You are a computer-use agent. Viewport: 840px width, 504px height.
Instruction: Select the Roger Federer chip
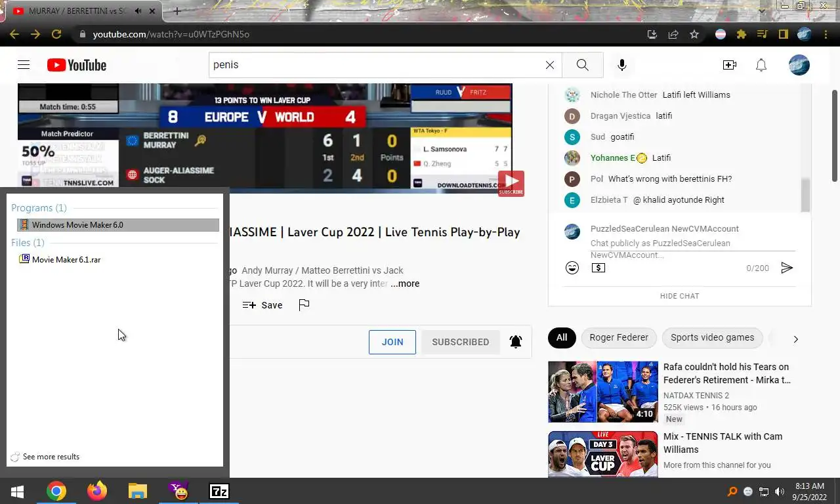tap(619, 337)
